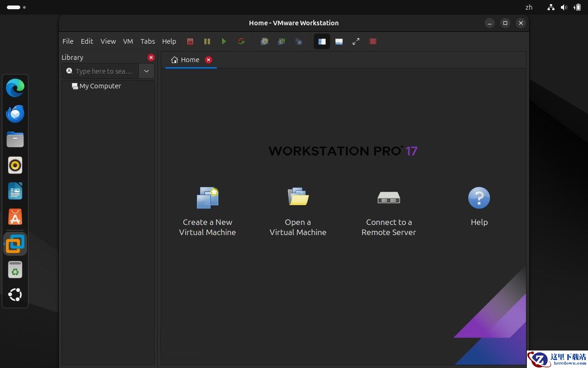Switch to the Home tab
This screenshot has width=588, height=368.
coord(185,60)
